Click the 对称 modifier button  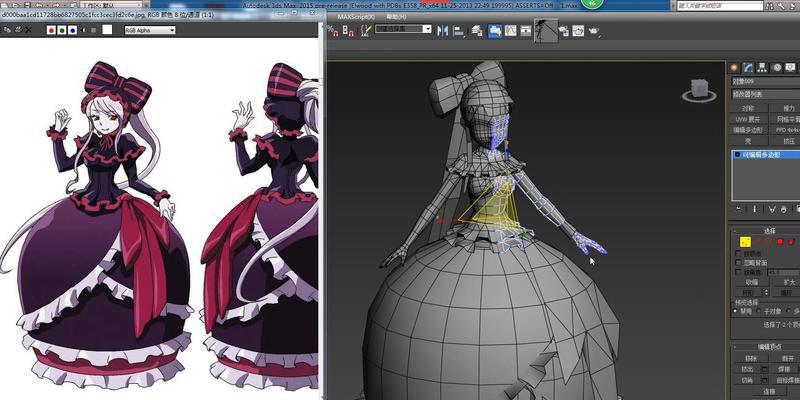pyautogui.click(x=748, y=108)
